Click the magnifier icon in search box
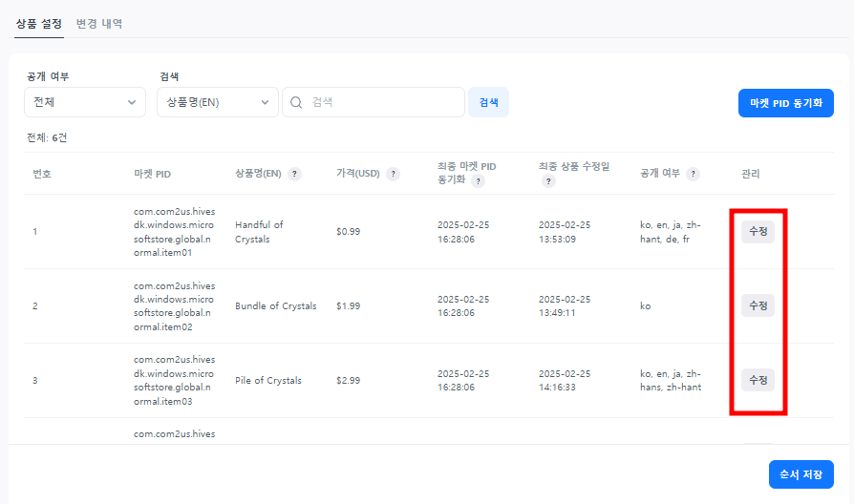Image resolution: width=854 pixels, height=504 pixels. 296,102
